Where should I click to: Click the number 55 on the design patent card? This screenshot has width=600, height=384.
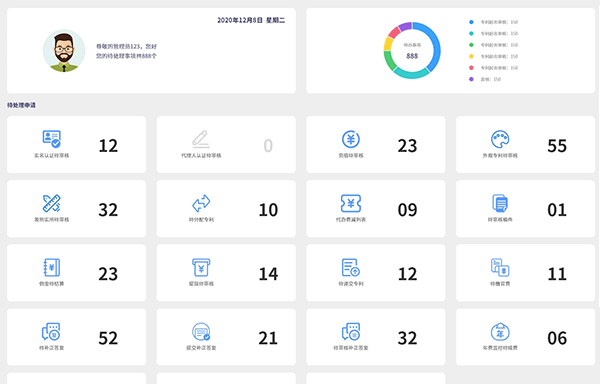[557, 146]
